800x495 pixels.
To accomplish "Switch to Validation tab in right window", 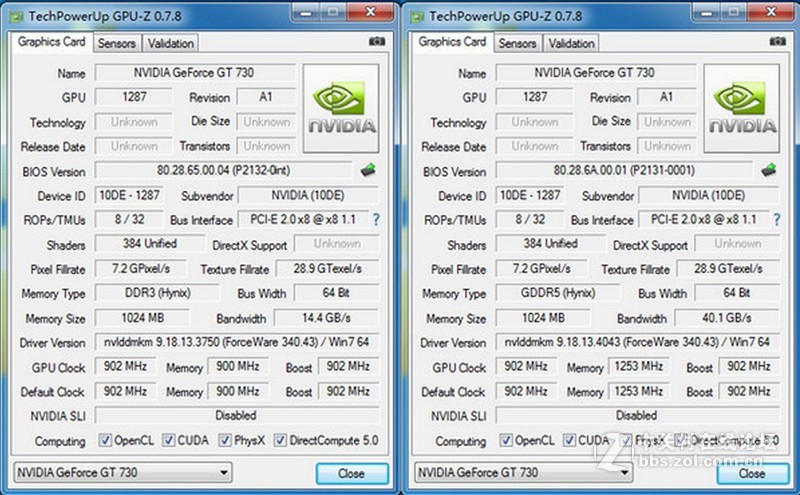I will [571, 43].
